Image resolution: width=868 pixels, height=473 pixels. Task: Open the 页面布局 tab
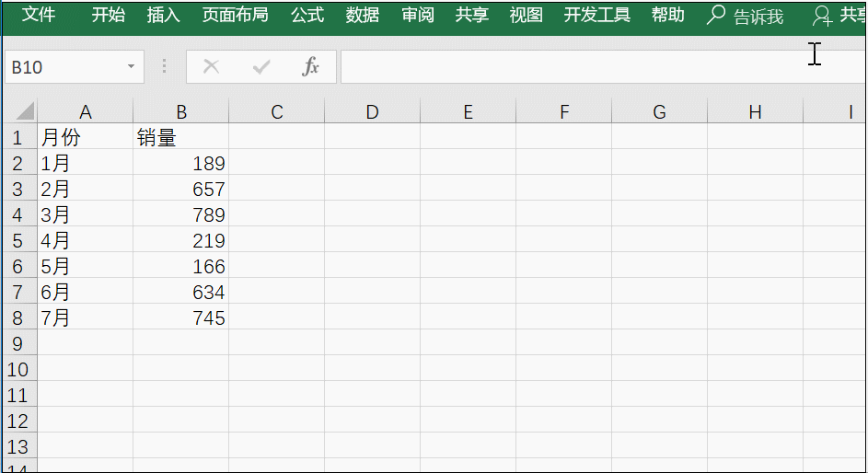click(x=236, y=15)
